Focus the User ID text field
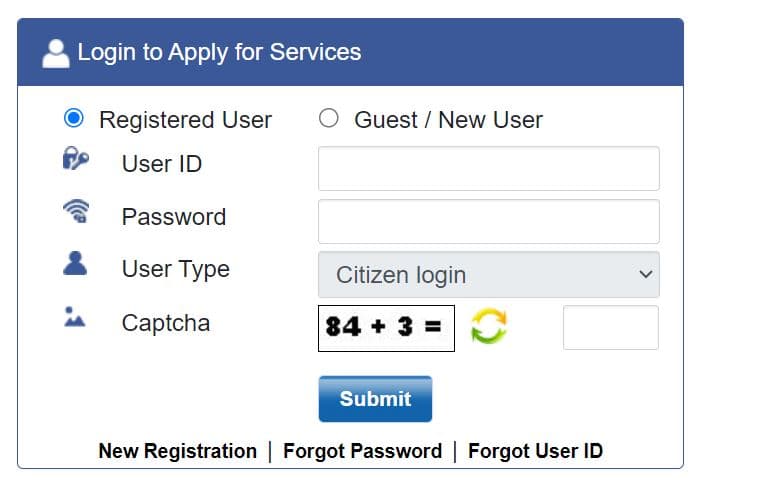The width and height of the screenshot is (770, 490). (x=488, y=168)
